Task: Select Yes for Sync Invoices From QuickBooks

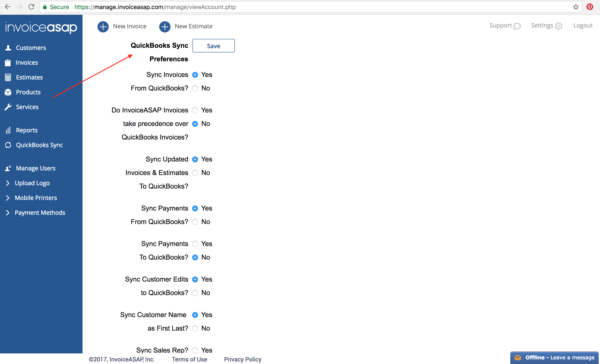Action: tap(195, 75)
